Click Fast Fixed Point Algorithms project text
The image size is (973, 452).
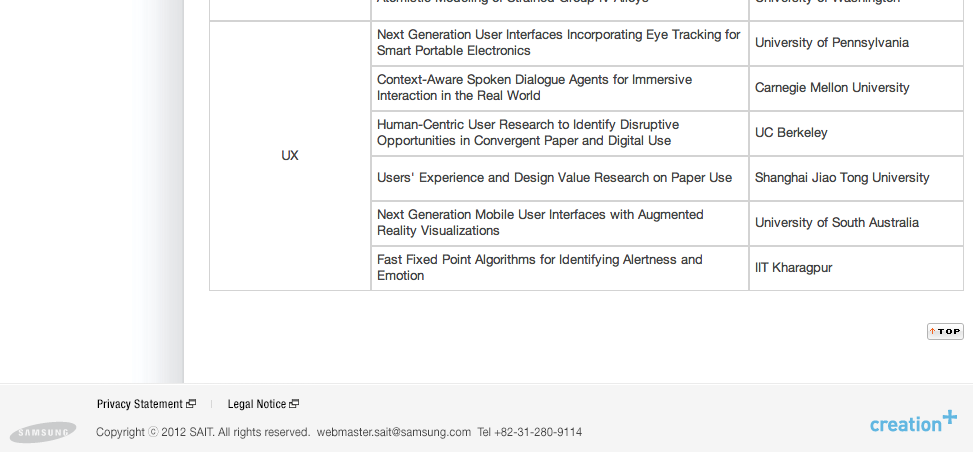(539, 268)
